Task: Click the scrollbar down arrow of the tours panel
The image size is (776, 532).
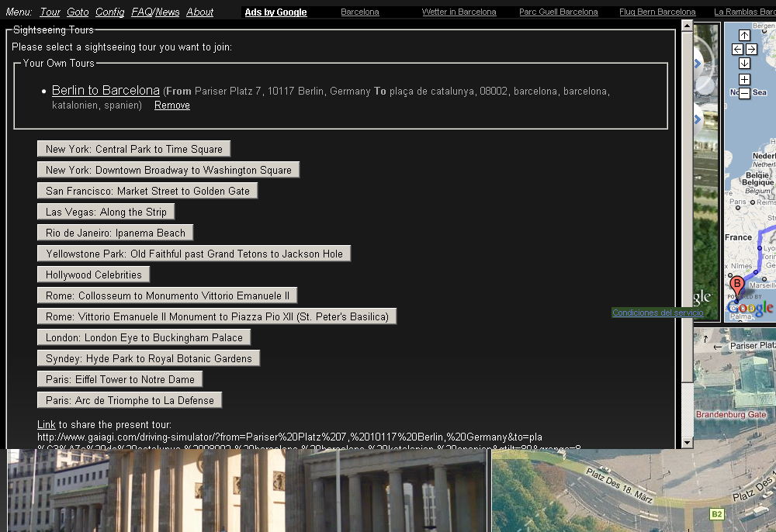Action: click(687, 443)
